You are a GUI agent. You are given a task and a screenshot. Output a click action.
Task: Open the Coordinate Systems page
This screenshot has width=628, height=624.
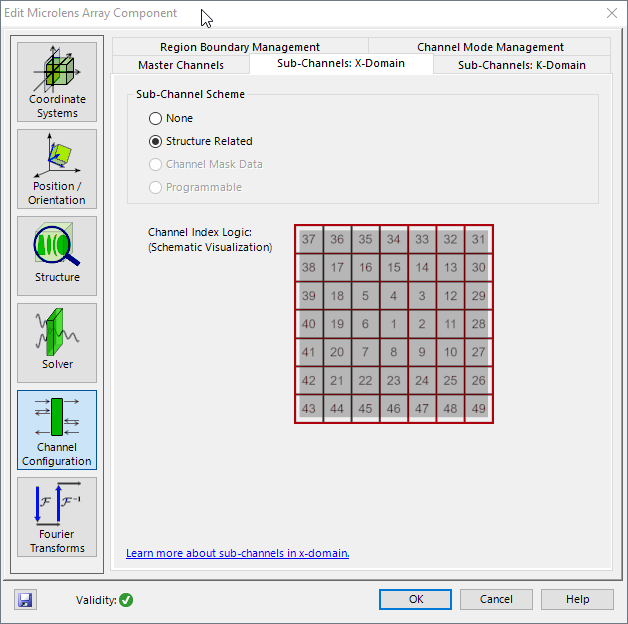[57, 82]
